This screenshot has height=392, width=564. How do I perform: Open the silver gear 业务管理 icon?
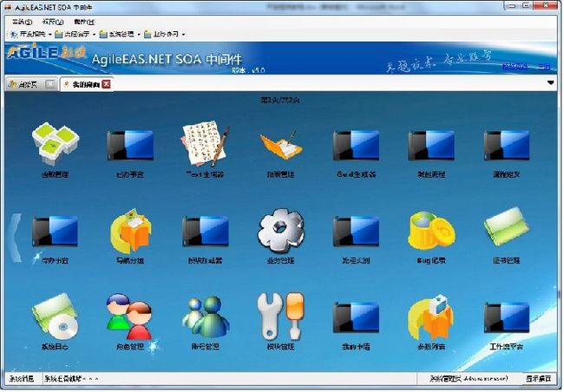(280, 231)
